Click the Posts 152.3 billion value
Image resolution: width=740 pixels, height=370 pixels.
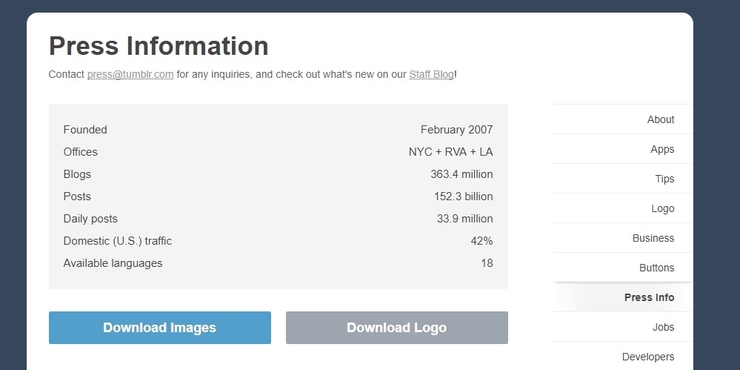[463, 196]
